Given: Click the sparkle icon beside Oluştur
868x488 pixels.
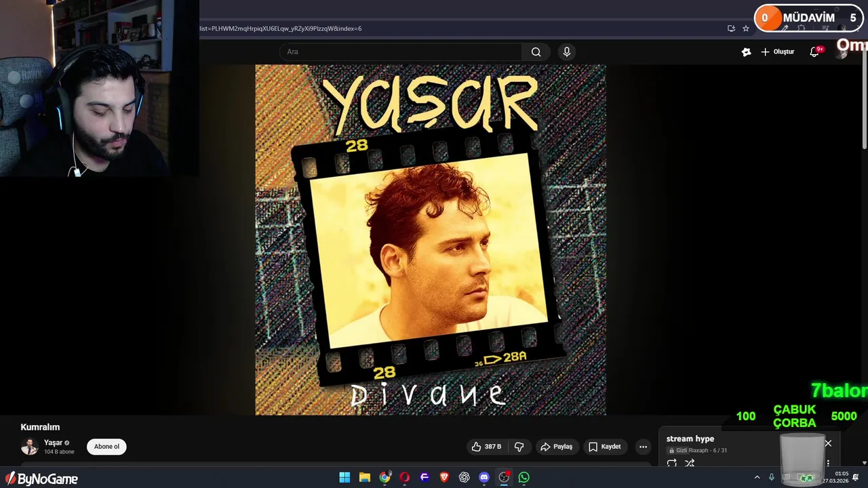Looking at the screenshot, I should (x=747, y=52).
